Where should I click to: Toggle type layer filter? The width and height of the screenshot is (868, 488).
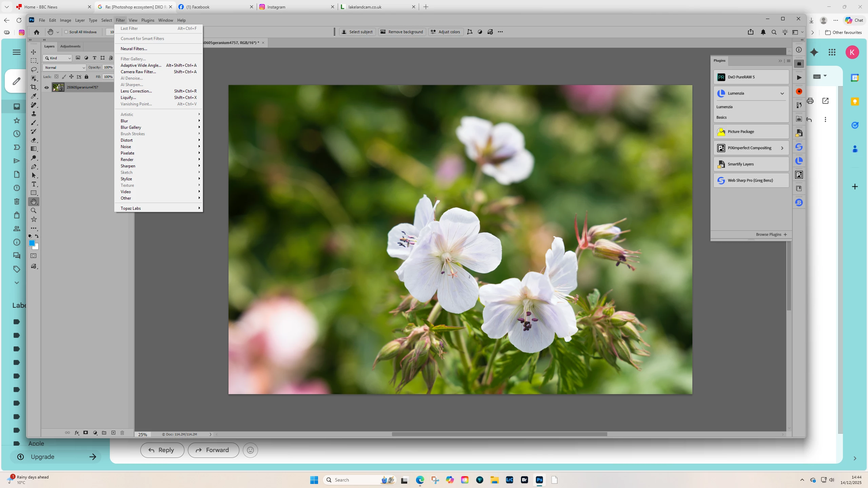(x=94, y=58)
